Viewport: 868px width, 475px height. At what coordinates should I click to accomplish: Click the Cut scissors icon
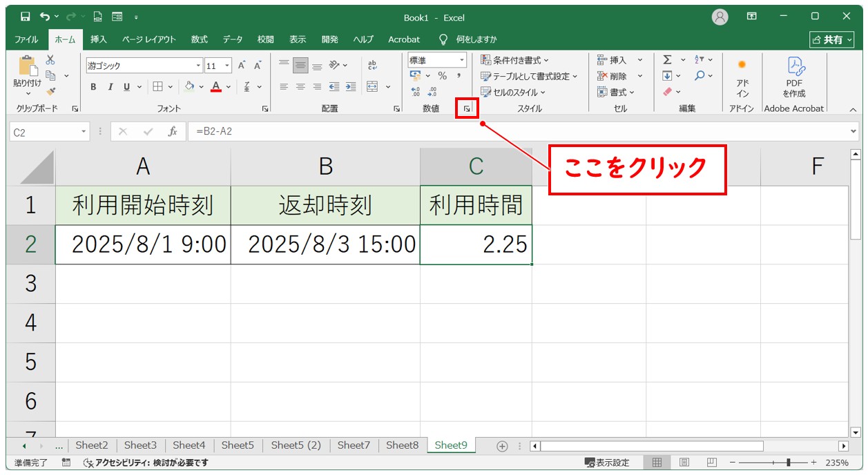tap(50, 60)
